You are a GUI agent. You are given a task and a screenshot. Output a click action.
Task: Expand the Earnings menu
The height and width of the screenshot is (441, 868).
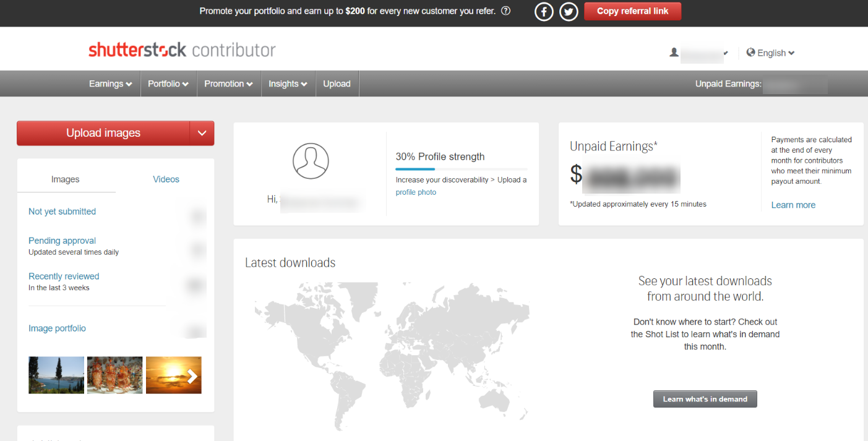click(x=110, y=84)
